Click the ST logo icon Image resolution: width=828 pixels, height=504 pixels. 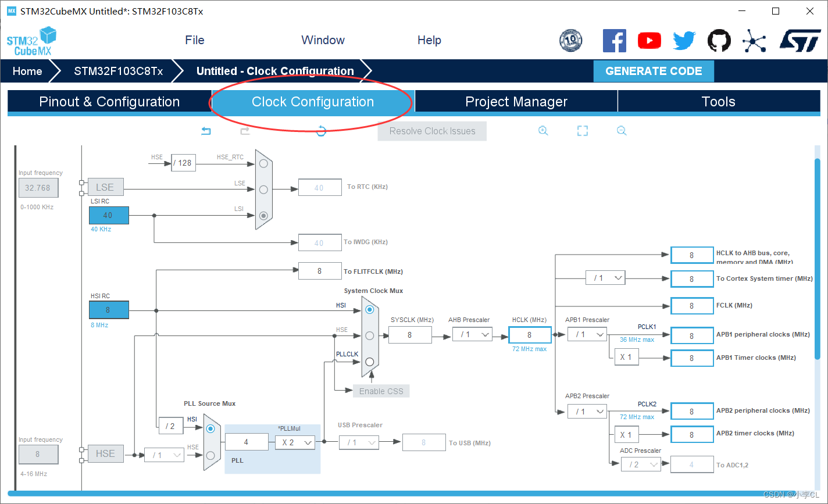800,40
